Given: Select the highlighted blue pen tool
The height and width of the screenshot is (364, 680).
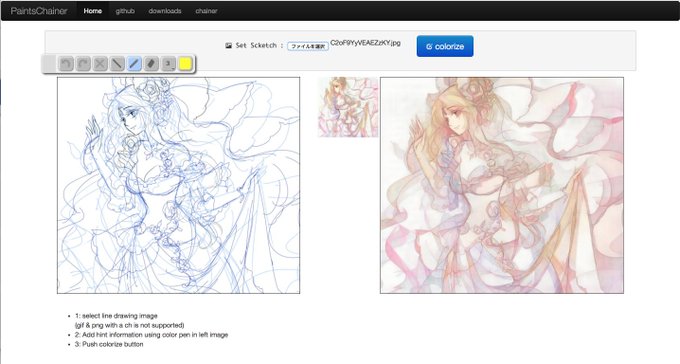Looking at the screenshot, I should pyautogui.click(x=134, y=64).
